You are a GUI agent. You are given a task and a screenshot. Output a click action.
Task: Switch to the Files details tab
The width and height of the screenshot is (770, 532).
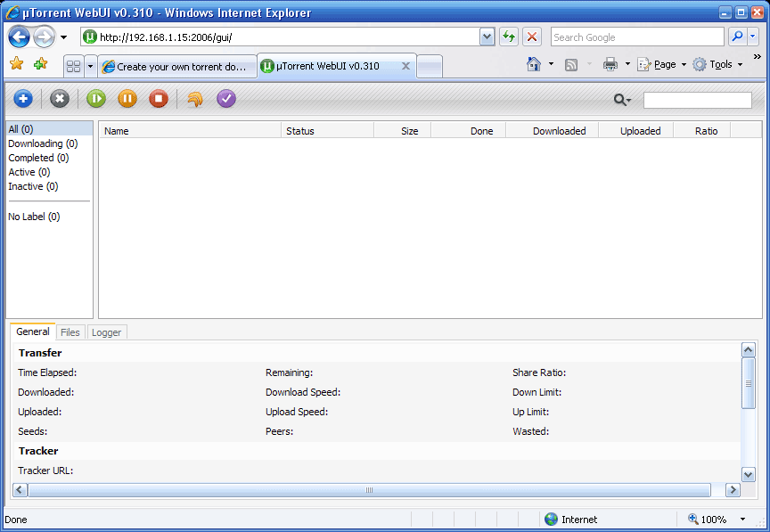(x=70, y=332)
